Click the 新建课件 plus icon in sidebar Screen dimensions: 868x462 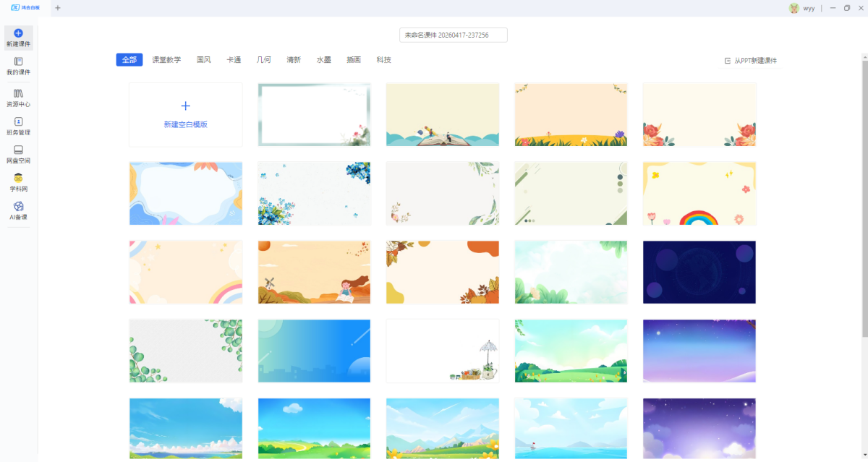pos(18,33)
